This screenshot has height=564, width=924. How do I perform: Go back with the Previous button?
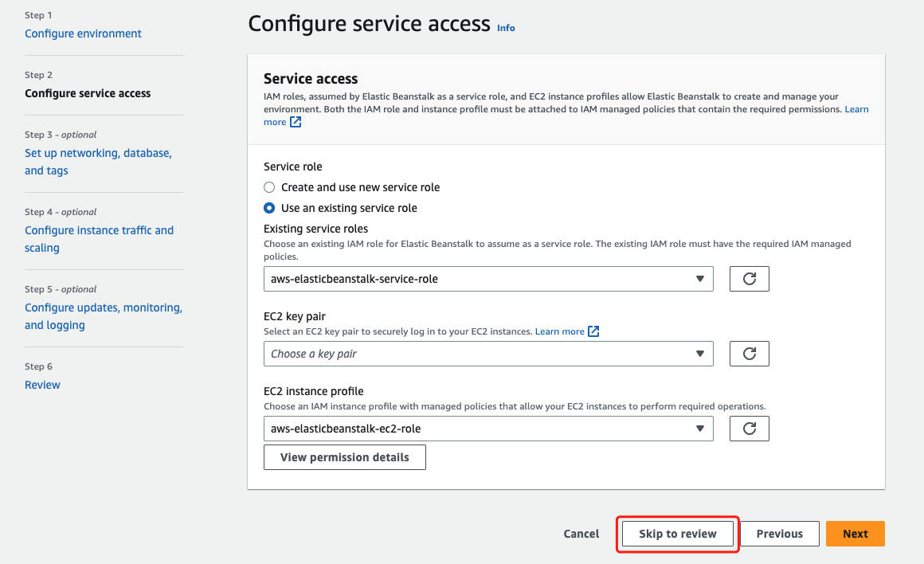coord(779,534)
